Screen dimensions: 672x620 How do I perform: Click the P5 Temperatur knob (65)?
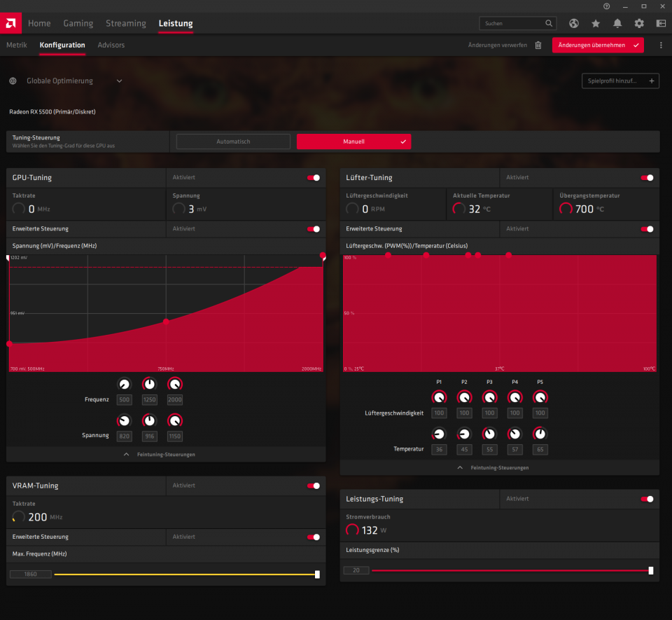pyautogui.click(x=540, y=434)
